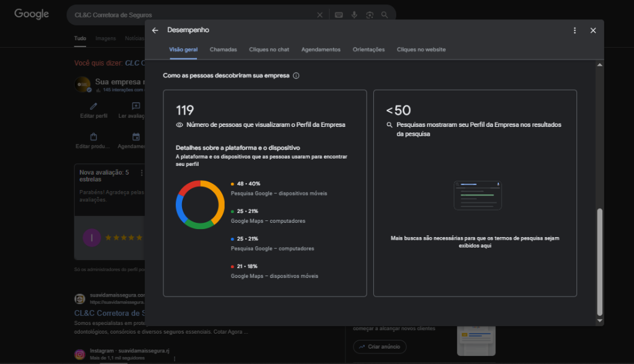The height and width of the screenshot is (364, 634).
Task: Click the Criar anúncio button
Action: coord(380,347)
